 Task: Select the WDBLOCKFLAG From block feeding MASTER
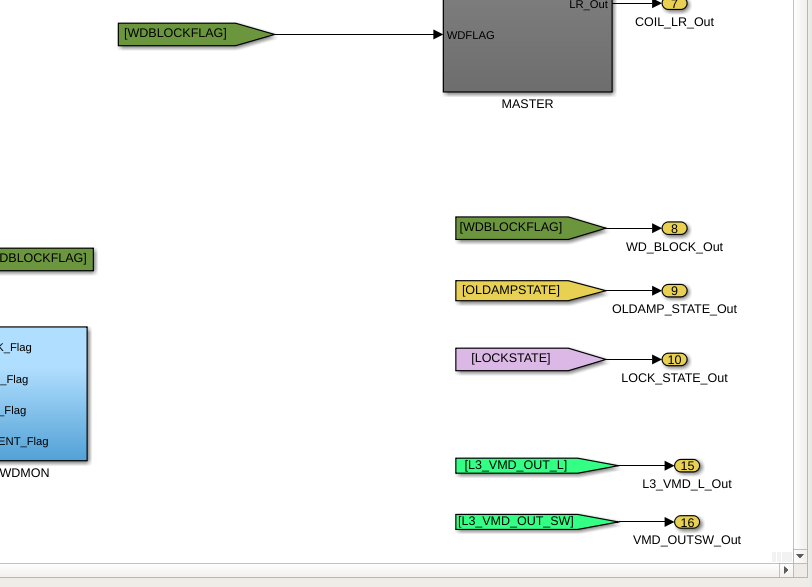196,34
